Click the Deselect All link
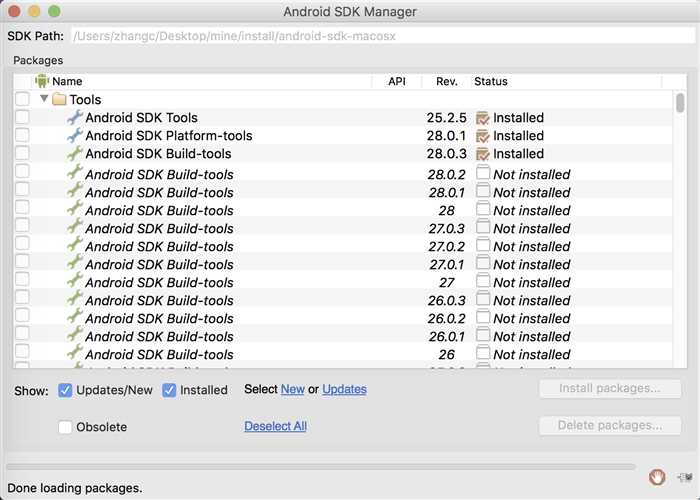The width and height of the screenshot is (700, 500). pos(275,426)
